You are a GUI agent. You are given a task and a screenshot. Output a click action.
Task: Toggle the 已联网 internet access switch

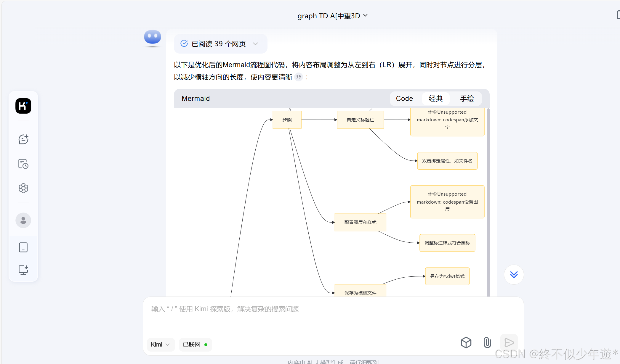(195, 345)
